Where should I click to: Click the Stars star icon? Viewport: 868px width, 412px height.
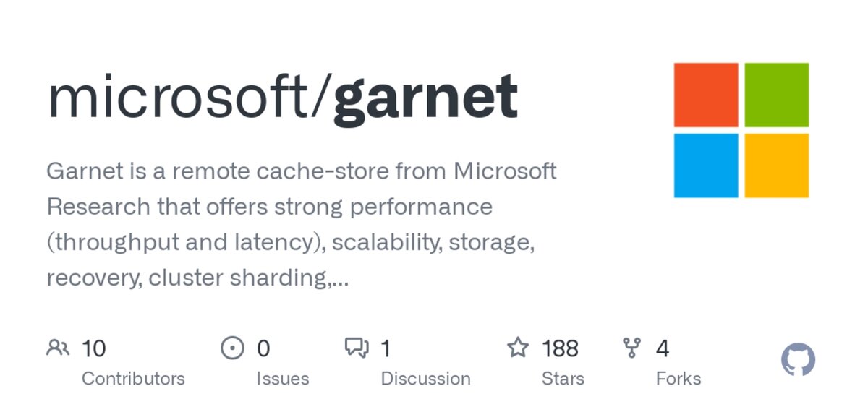point(518,348)
